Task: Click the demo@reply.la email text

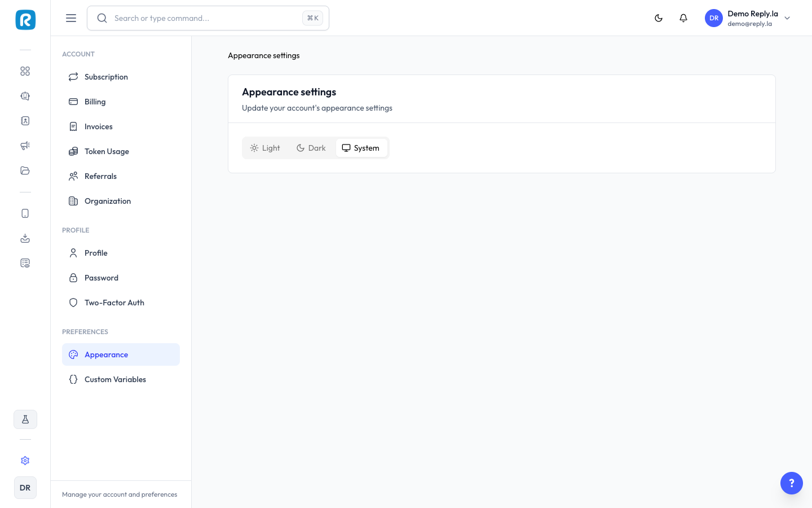Action: click(749, 24)
